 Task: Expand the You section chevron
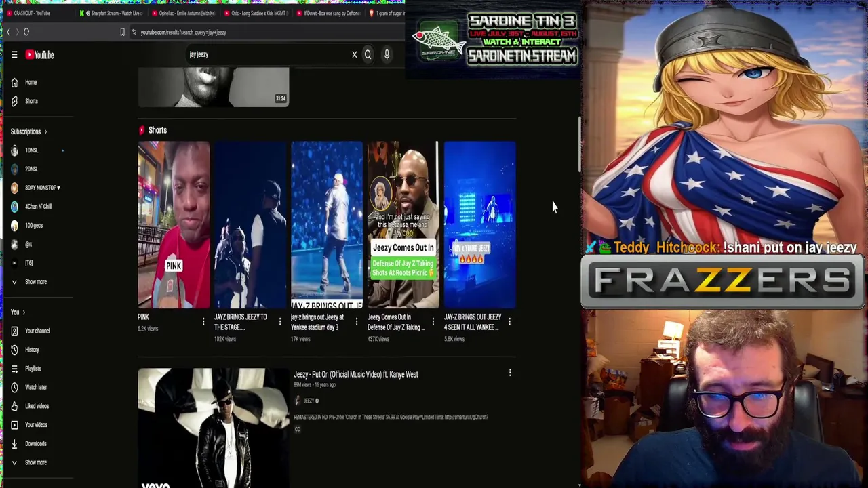[x=23, y=312]
